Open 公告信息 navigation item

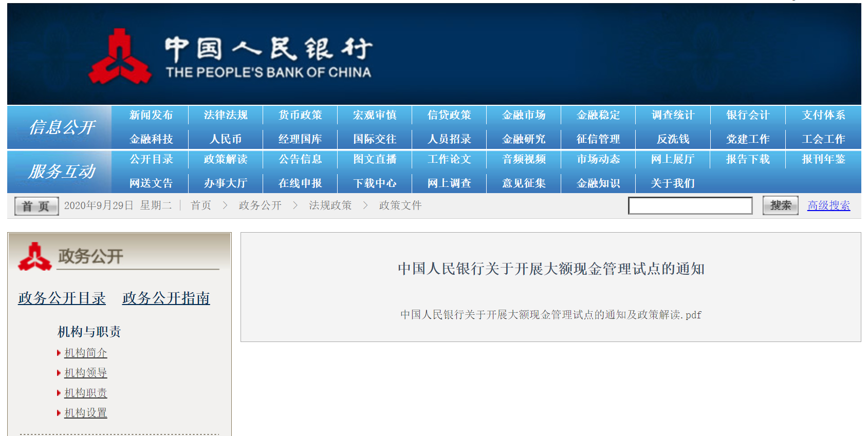coord(300,159)
